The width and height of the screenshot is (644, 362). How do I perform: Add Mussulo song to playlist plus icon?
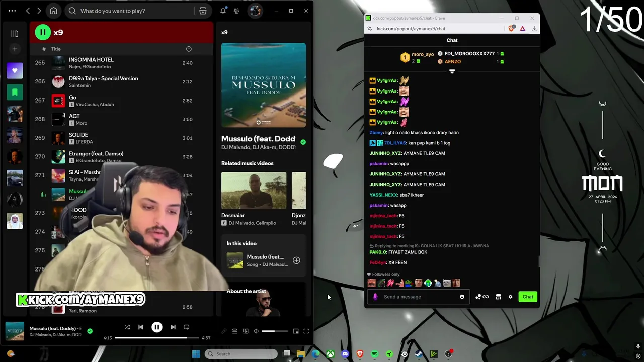[296, 260]
